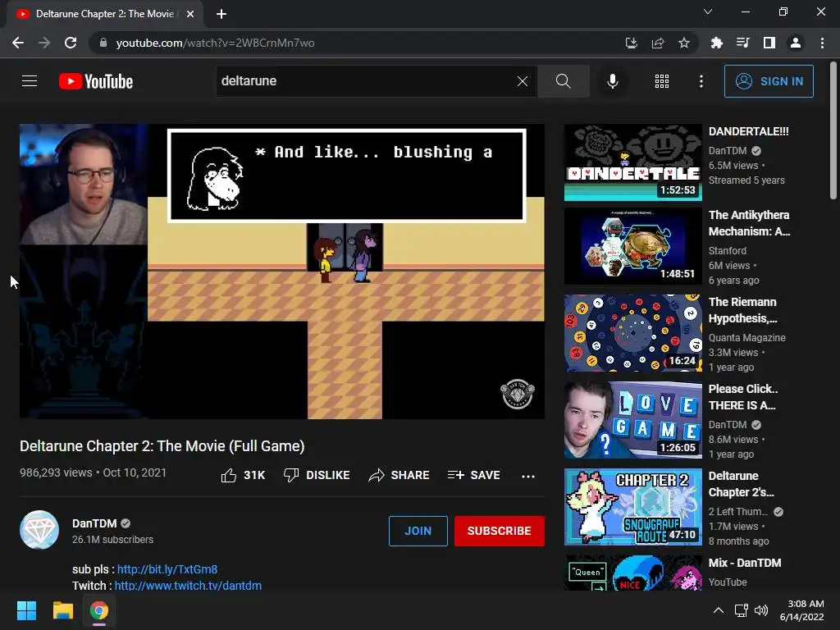Screen dimensions: 840x630
Task: Expand Chrome tab search chevron
Action: click(708, 11)
